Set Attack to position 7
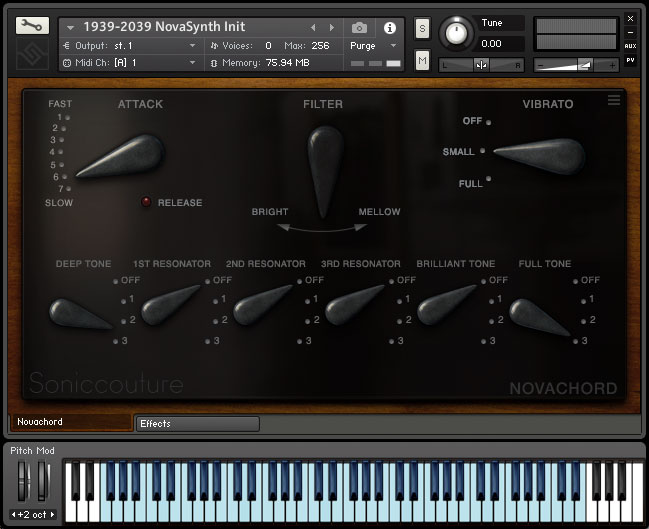The height and width of the screenshot is (529, 649). coord(68,189)
